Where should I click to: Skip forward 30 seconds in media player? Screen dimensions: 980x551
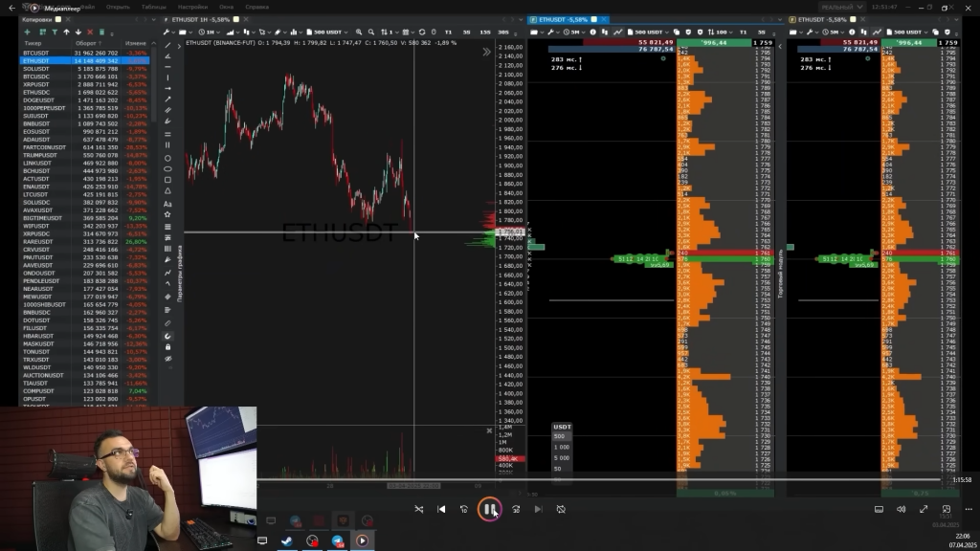click(516, 509)
